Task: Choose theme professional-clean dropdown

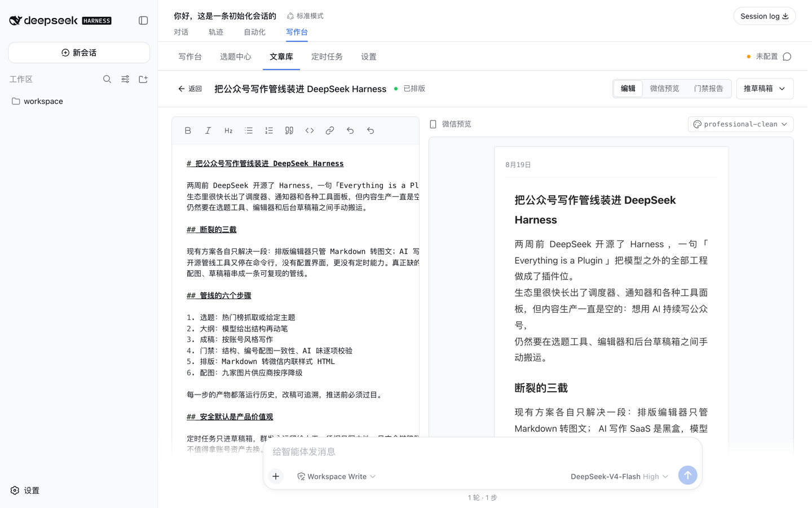Action: coord(740,124)
